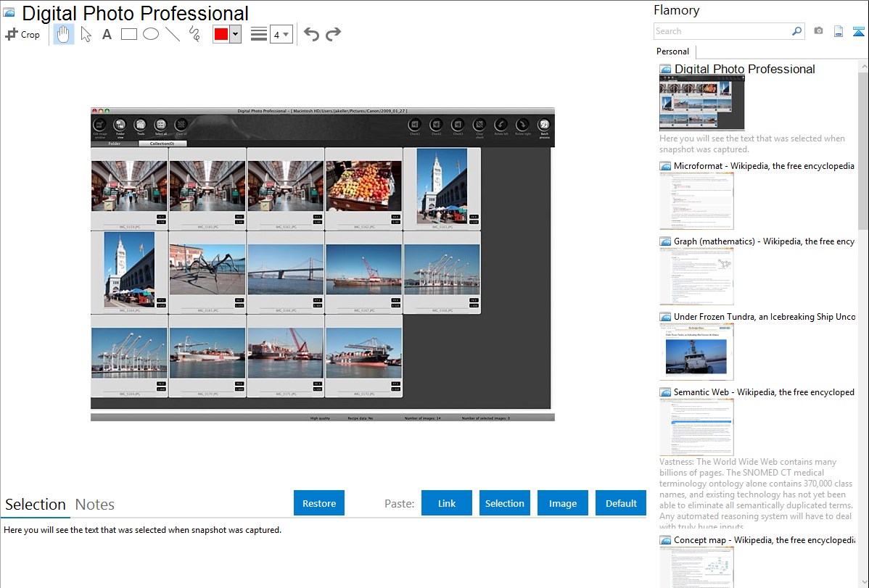The image size is (869, 588).
Task: Undo the last annotation
Action: [x=311, y=34]
